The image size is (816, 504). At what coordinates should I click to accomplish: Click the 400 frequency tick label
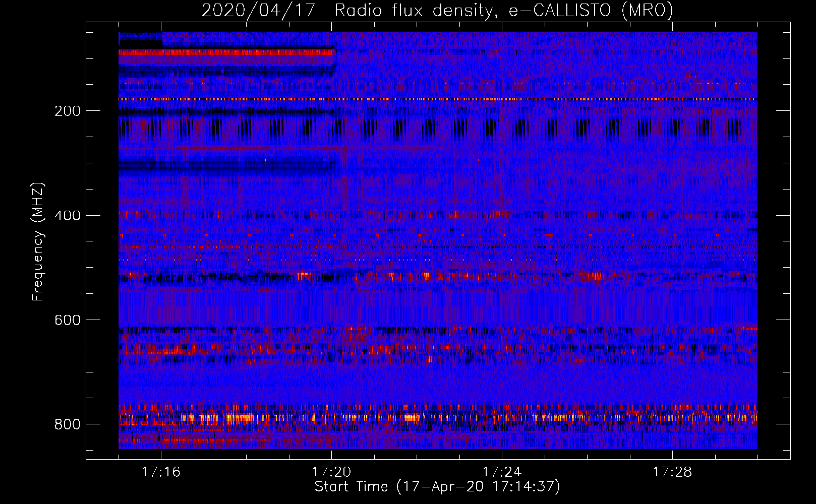point(68,216)
